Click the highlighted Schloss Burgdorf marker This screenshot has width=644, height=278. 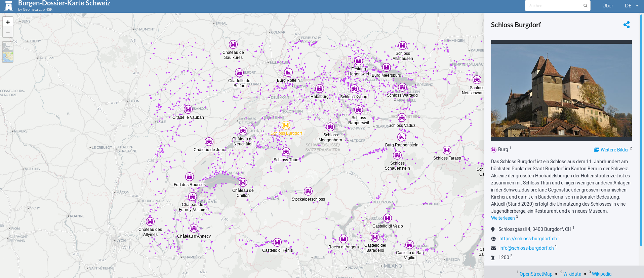(286, 125)
